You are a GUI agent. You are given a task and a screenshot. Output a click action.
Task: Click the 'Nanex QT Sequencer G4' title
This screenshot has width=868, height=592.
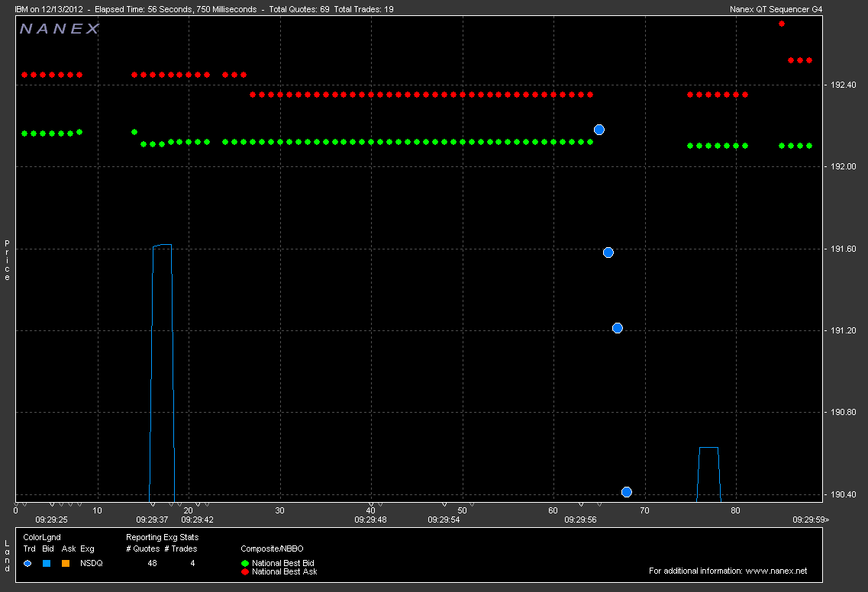776,9
